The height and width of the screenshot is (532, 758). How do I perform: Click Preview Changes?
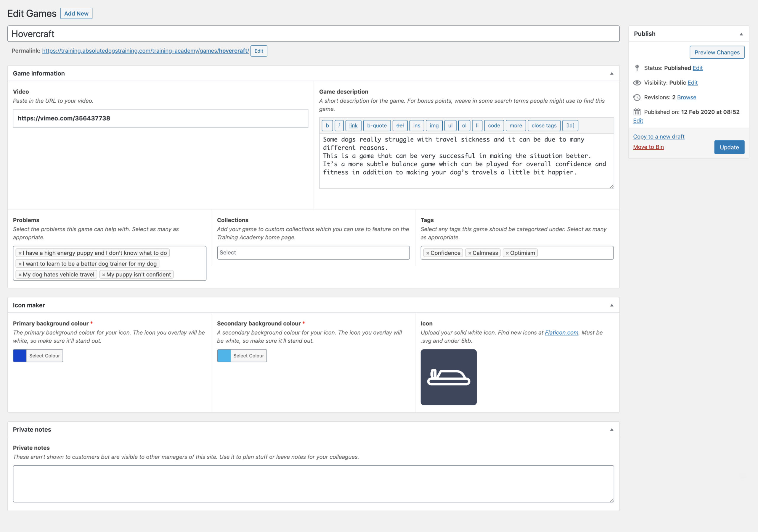[717, 52]
